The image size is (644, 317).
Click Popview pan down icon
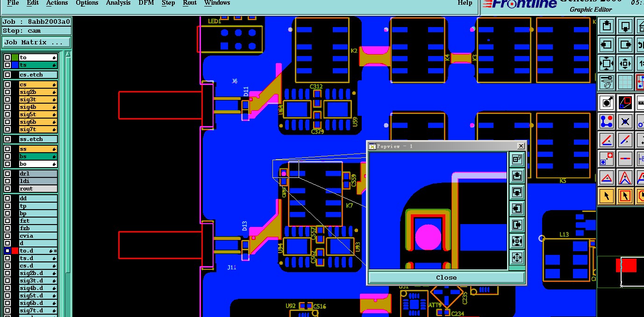click(517, 192)
